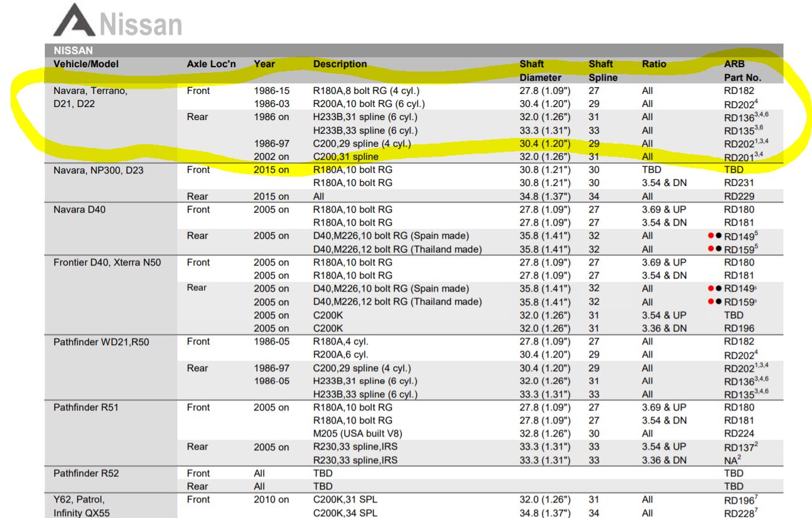Viewport: 812px width, 518px height.
Task: Click the red dot beside Navara D40 RD149
Action: coord(711,236)
